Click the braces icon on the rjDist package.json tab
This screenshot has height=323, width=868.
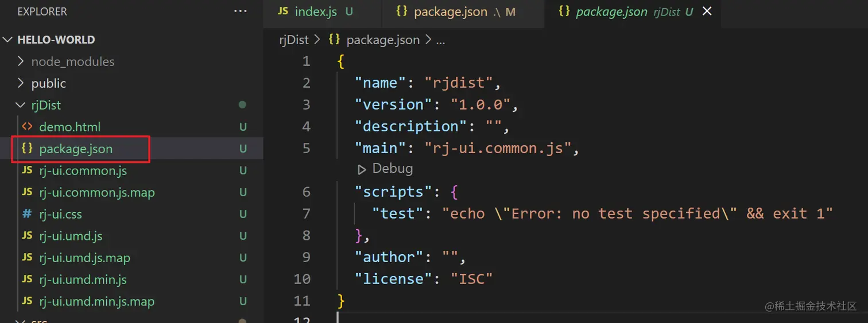pyautogui.click(x=564, y=11)
